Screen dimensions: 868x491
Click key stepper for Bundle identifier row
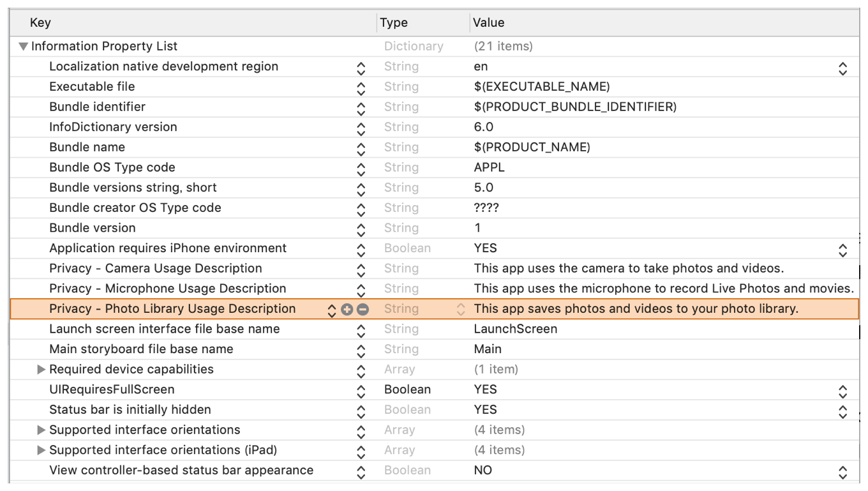coord(361,107)
